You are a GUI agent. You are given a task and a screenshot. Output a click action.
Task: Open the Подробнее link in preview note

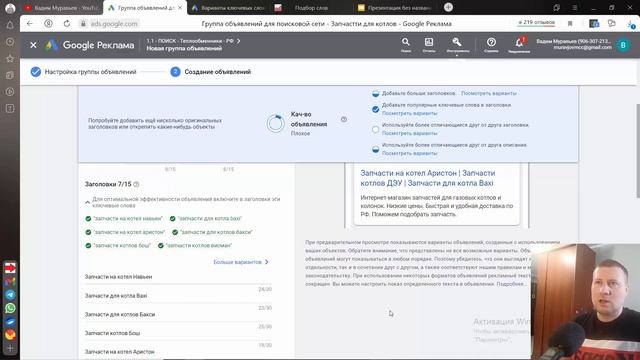pos(511,284)
